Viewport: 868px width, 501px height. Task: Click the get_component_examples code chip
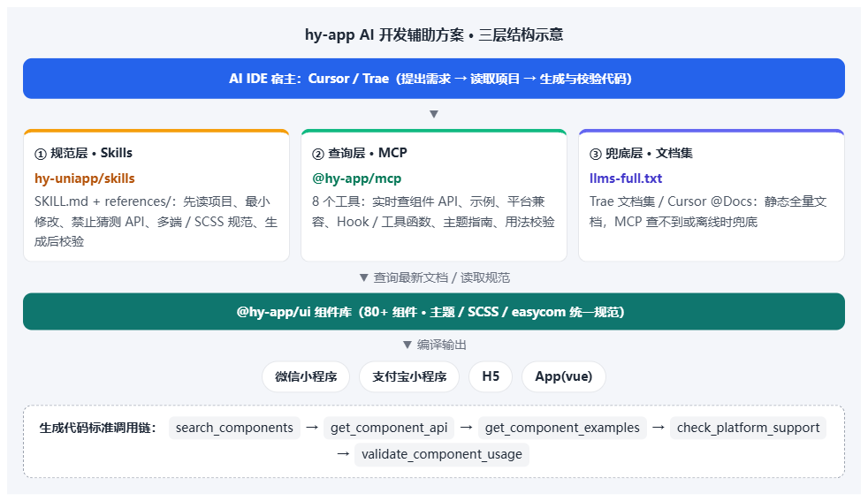tap(562, 428)
